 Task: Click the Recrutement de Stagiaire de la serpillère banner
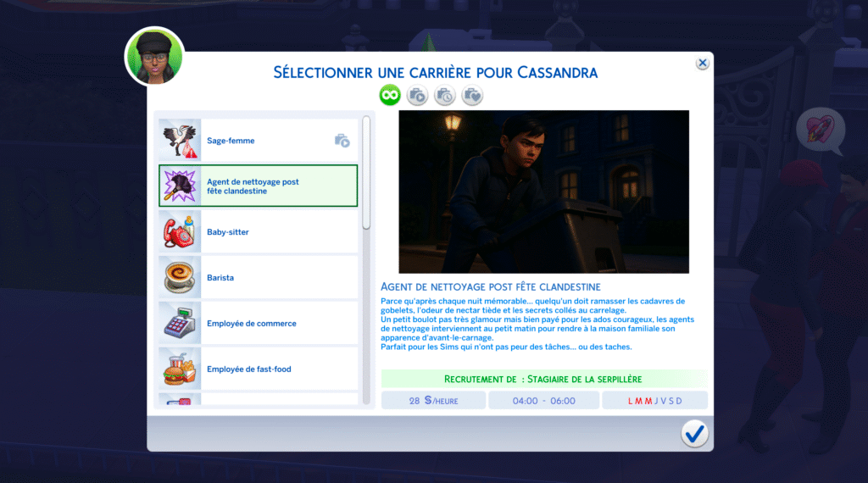point(543,379)
